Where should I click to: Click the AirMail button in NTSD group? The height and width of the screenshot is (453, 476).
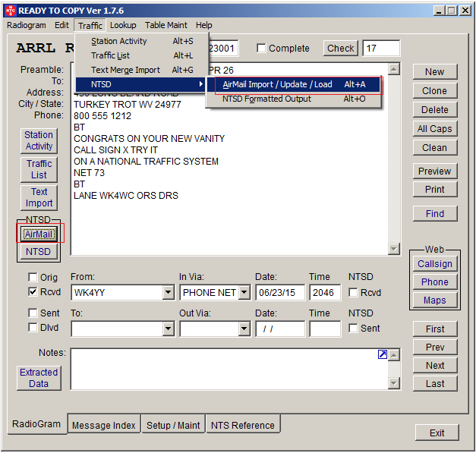tap(39, 234)
